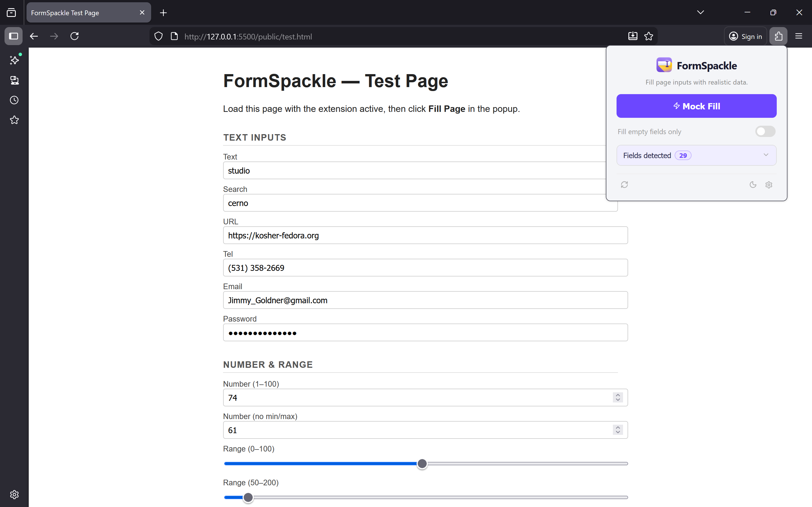Click the Text input containing studio

point(420,170)
